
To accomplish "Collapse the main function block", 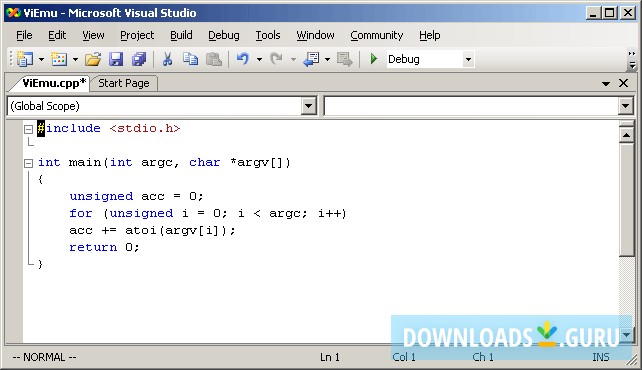I will coord(28,163).
